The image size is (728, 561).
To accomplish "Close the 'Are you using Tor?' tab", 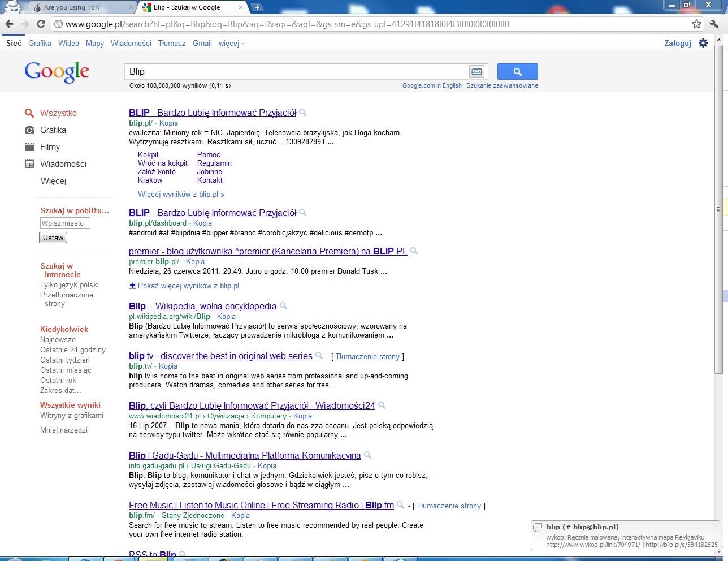I will (x=131, y=8).
